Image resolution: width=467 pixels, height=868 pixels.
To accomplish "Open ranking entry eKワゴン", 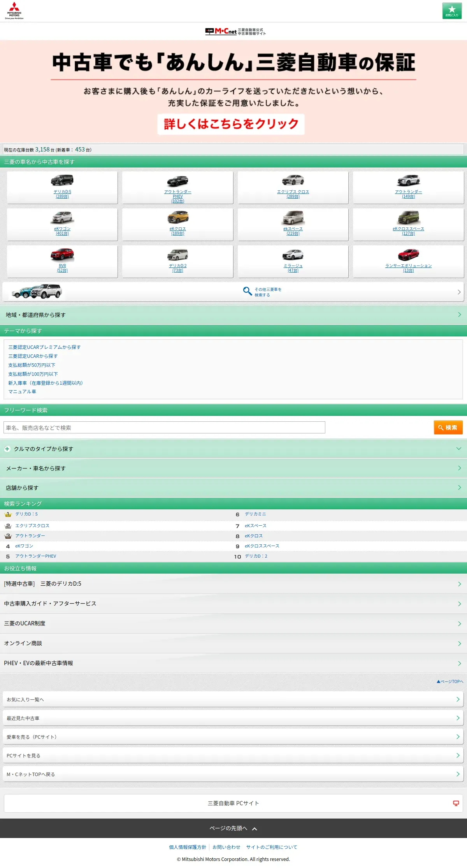I will coord(24,546).
